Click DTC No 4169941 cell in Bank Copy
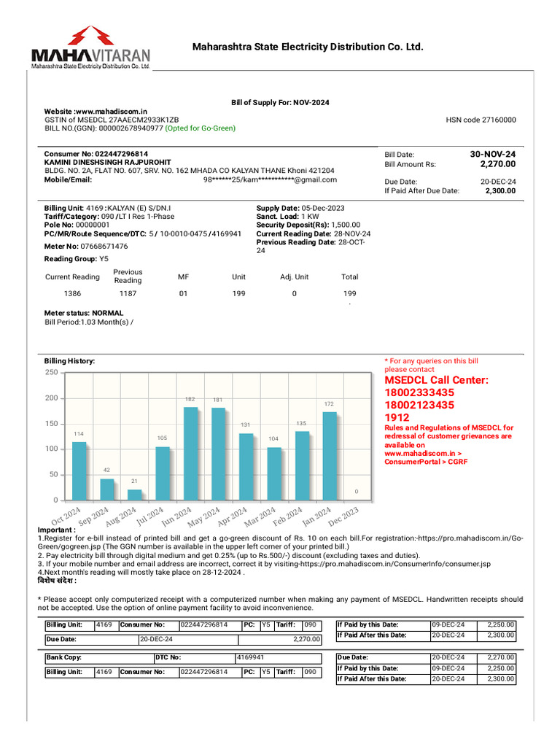The height and width of the screenshot is (747, 560). (x=279, y=657)
